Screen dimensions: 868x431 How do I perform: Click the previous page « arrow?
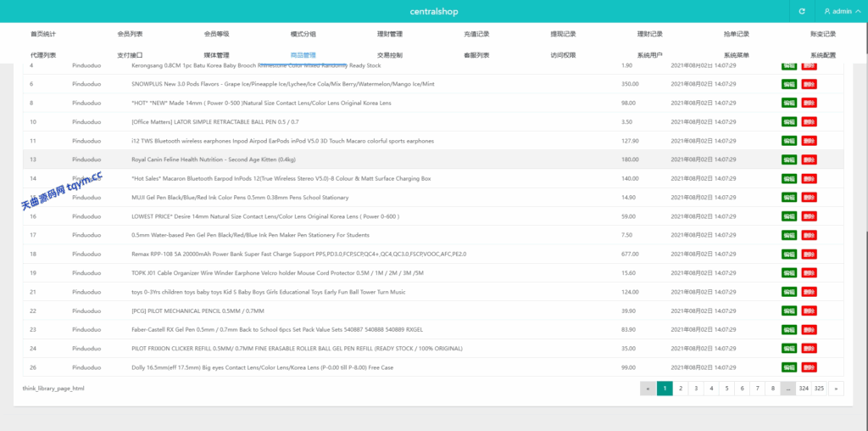(648, 389)
